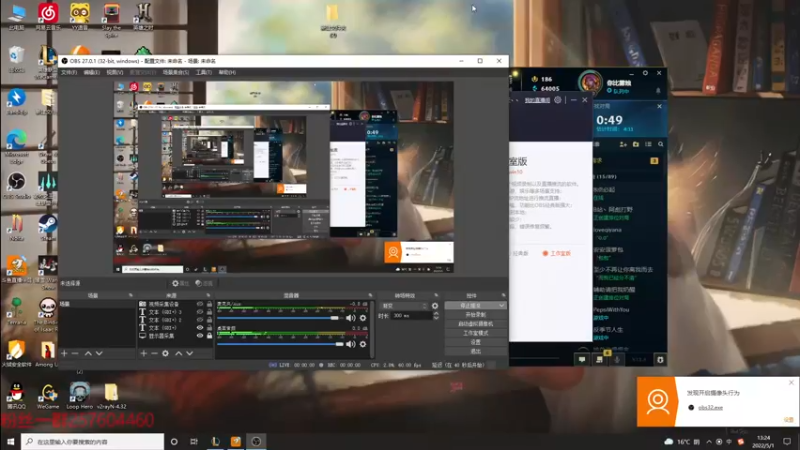Pop out the Scene Transitions dock panel
Screen dimensions: 800x450
point(436,295)
